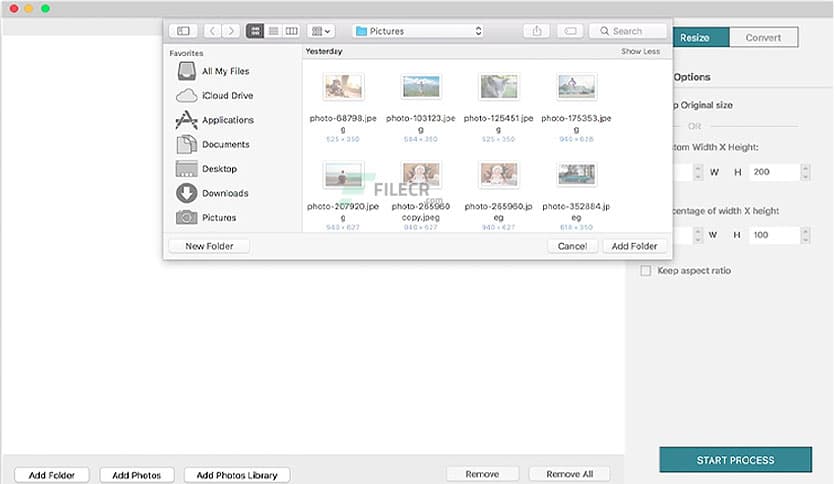This screenshot has height=484, width=836.
Task: Go back in file dialog
Action: point(212,31)
